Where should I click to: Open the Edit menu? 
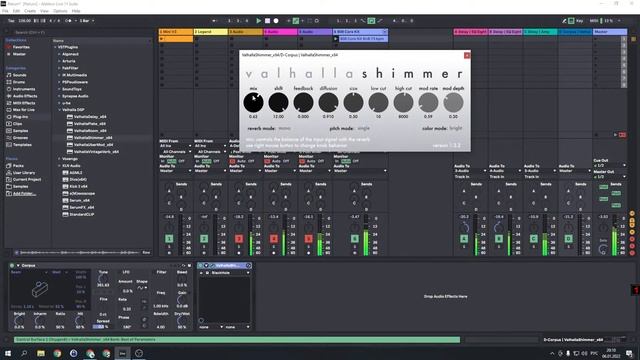[16, 11]
